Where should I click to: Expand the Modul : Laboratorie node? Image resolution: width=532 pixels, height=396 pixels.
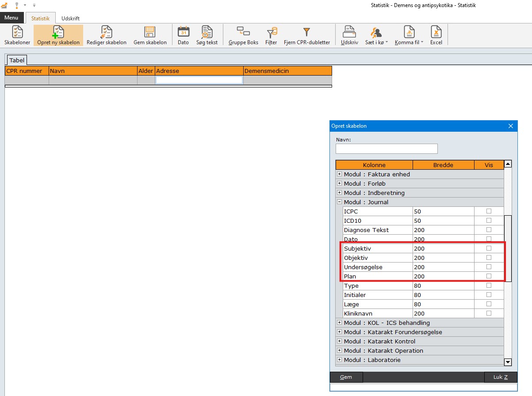(339, 360)
